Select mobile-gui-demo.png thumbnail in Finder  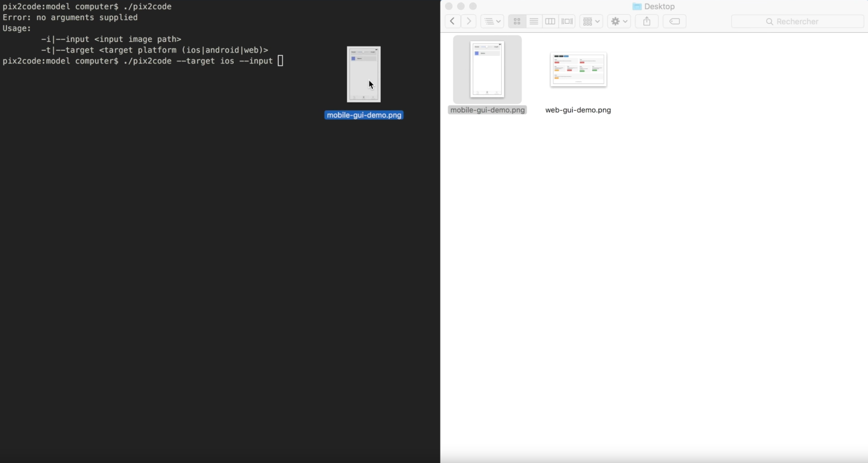[487, 69]
